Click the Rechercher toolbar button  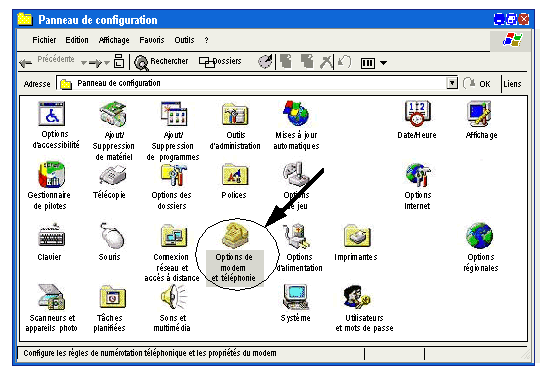[x=162, y=62]
